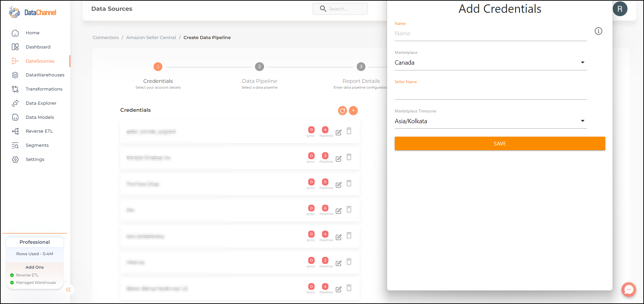Click the info icon beside the Name field
644x304 pixels.
599,31
